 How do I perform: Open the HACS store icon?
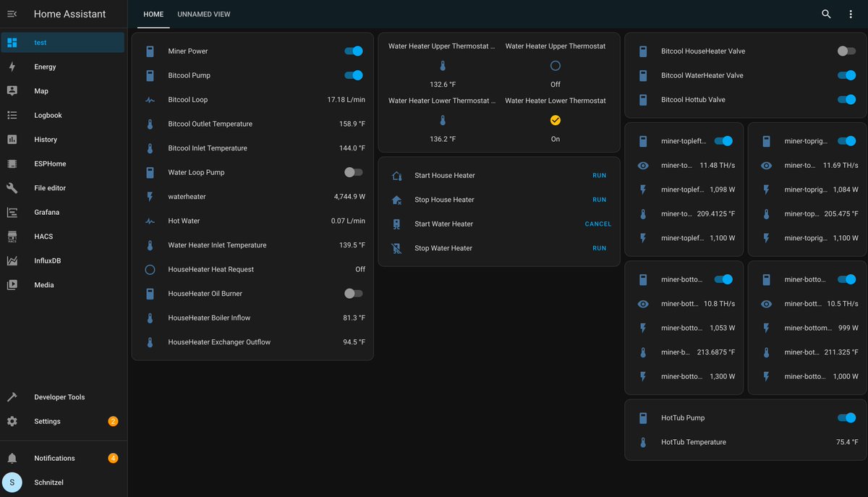[x=12, y=237]
